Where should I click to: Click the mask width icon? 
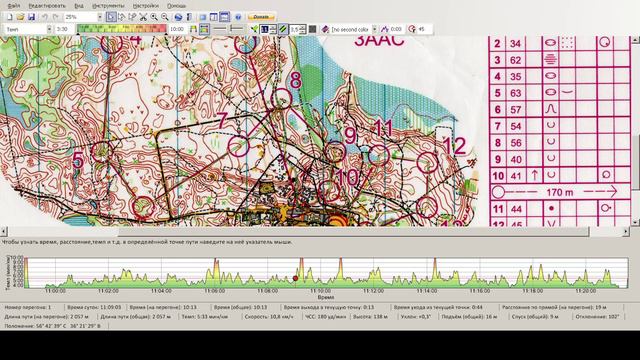[x=236, y=29]
